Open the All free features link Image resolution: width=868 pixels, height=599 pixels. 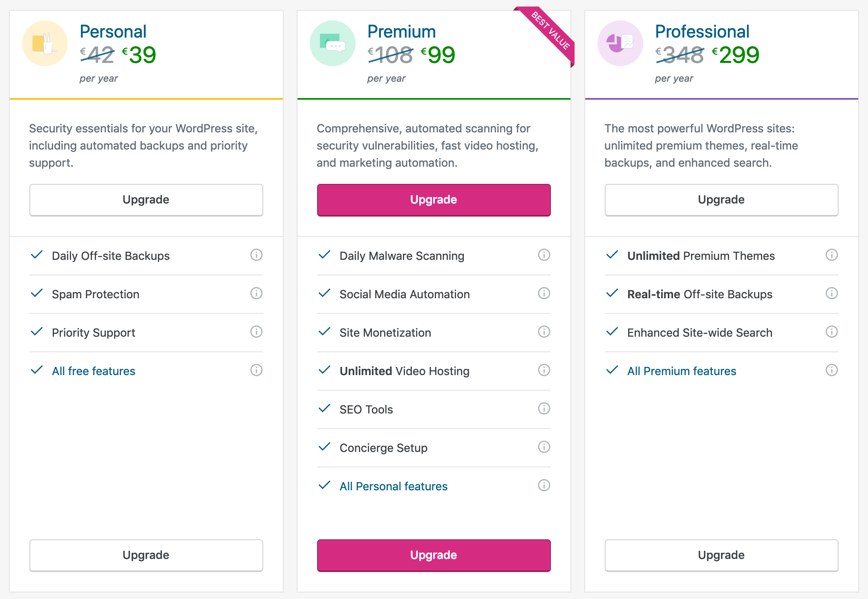coord(94,371)
